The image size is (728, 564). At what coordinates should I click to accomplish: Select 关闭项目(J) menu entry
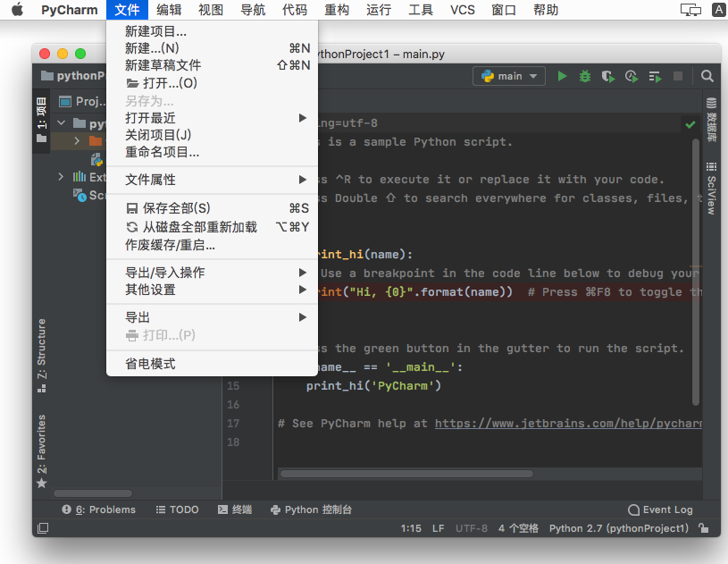pos(213,135)
